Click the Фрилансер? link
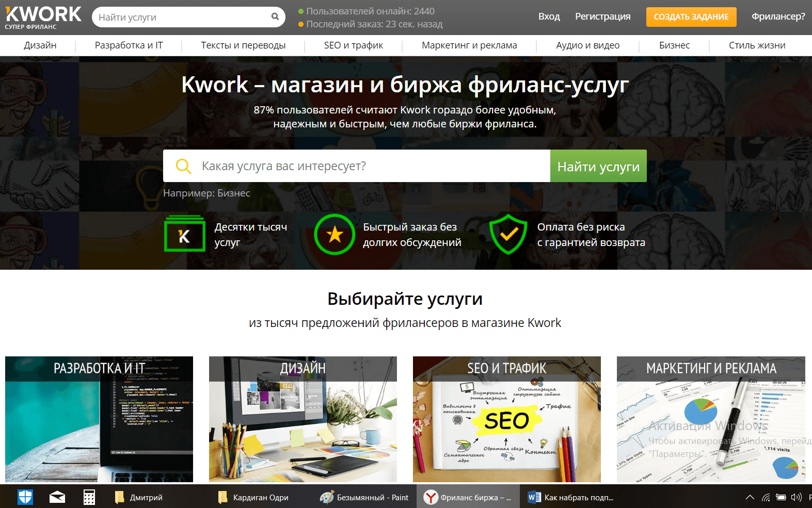 pos(778,17)
